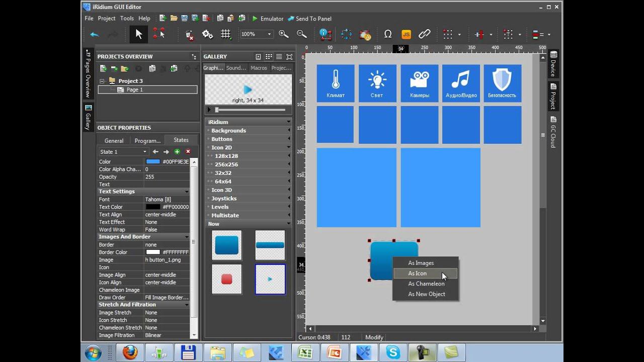Switch gallery to list view

point(279,57)
